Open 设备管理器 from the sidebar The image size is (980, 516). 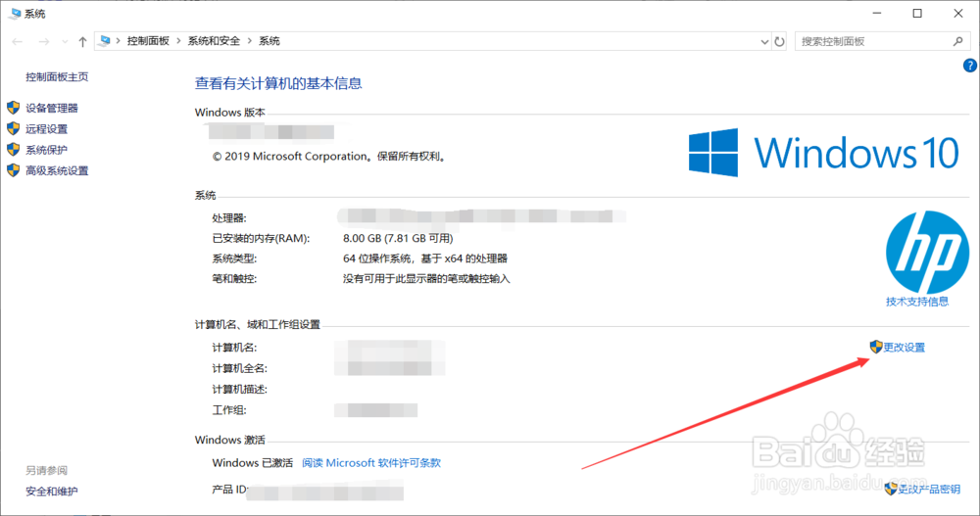[x=52, y=108]
